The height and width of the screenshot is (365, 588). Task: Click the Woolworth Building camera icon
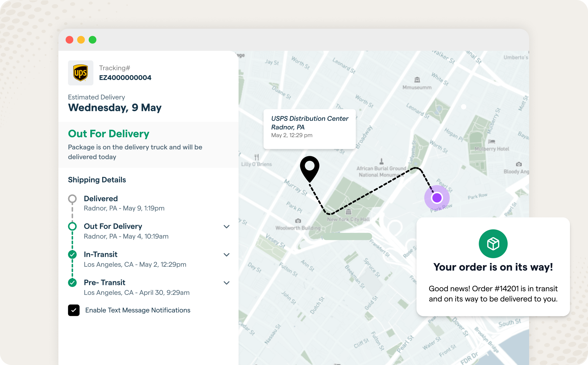tap(298, 221)
